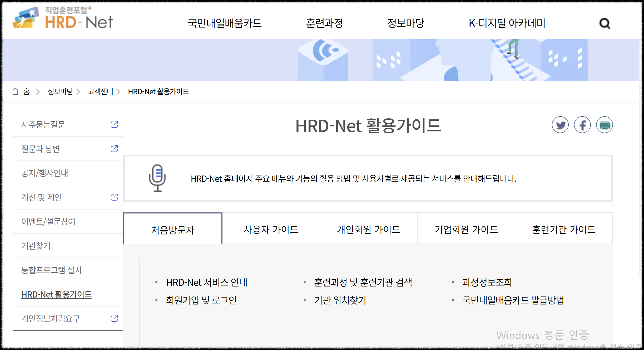
Task: Click external link icon beside 질문과 답변
Action: click(114, 149)
